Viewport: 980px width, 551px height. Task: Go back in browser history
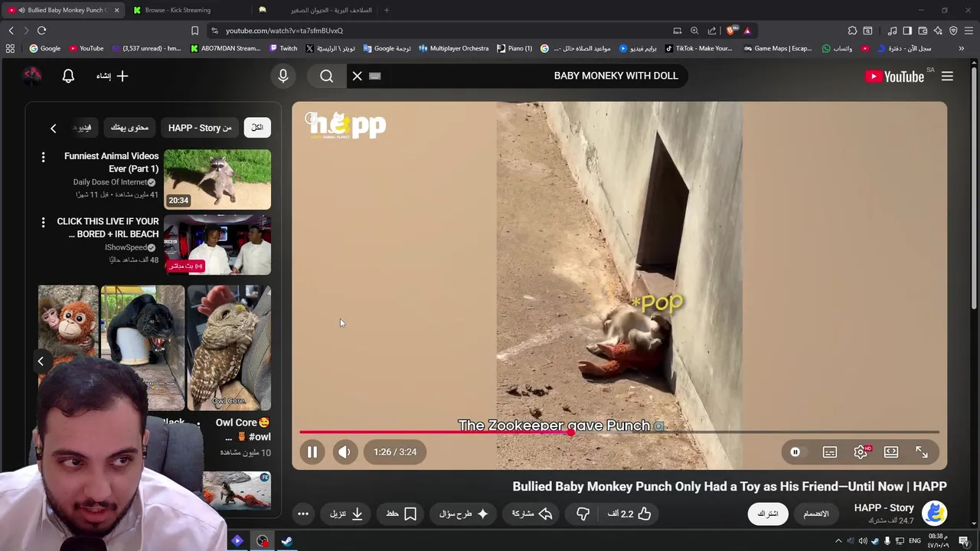(11, 31)
